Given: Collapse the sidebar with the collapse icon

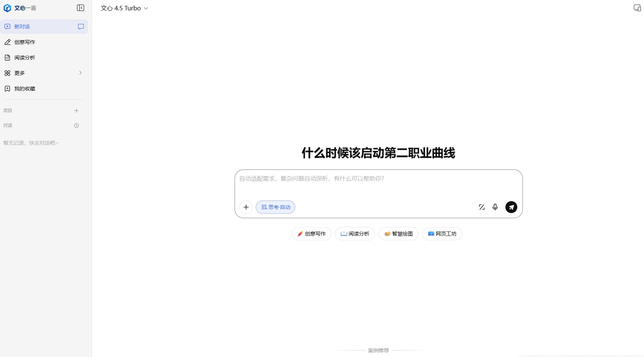Looking at the screenshot, I should 81,8.
